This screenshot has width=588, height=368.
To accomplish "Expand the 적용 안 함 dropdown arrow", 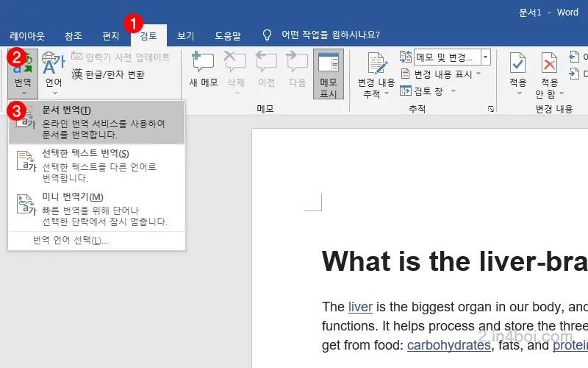I will coord(562,93).
